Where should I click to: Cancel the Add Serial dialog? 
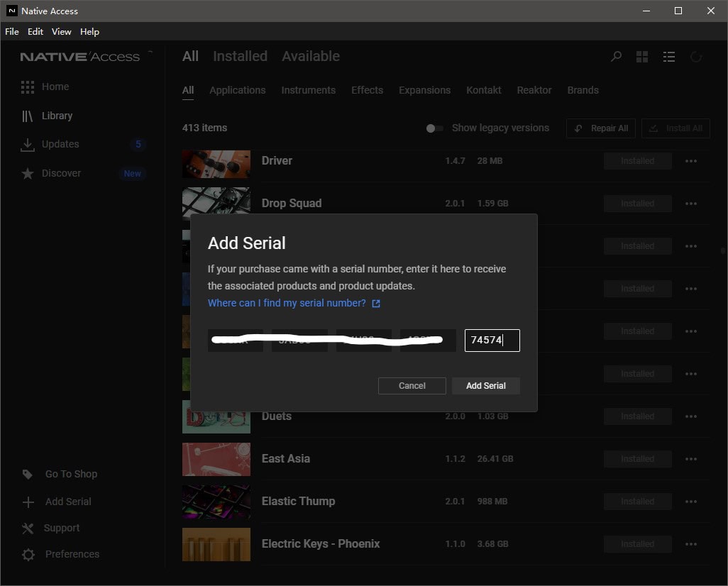(412, 386)
